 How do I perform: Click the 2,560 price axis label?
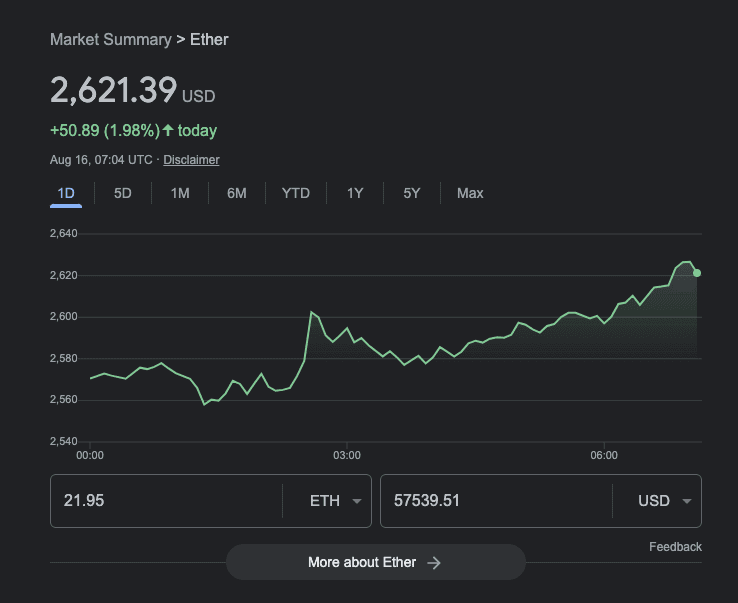[64, 400]
